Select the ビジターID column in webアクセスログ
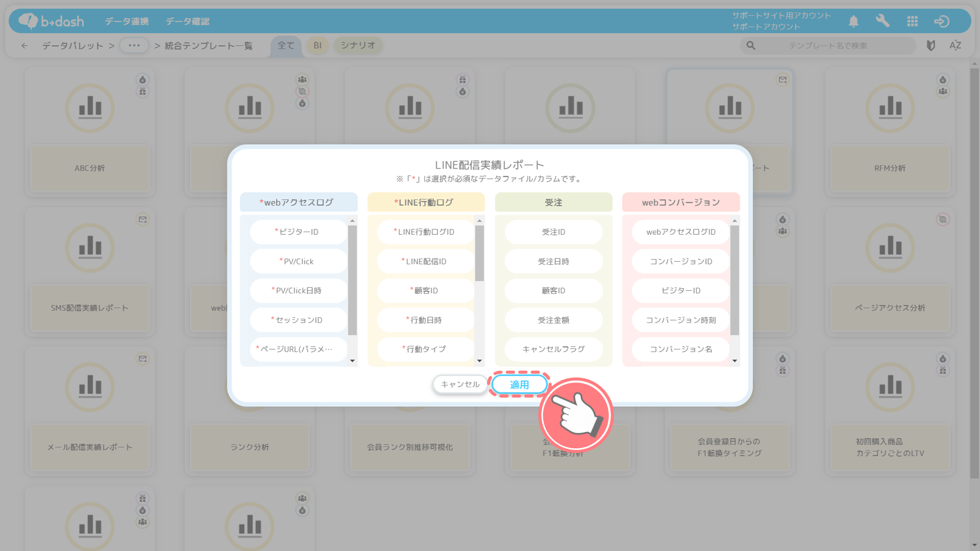Image resolution: width=980 pixels, height=551 pixels. [298, 232]
